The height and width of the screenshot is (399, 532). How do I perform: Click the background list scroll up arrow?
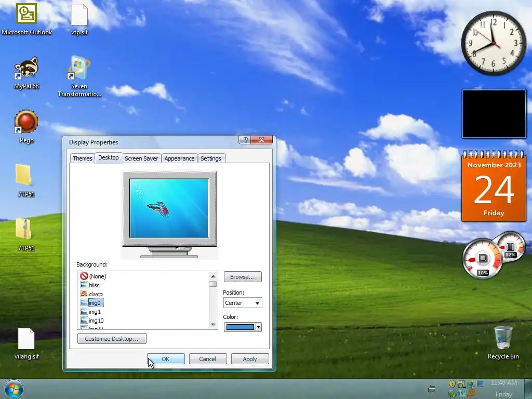point(213,276)
